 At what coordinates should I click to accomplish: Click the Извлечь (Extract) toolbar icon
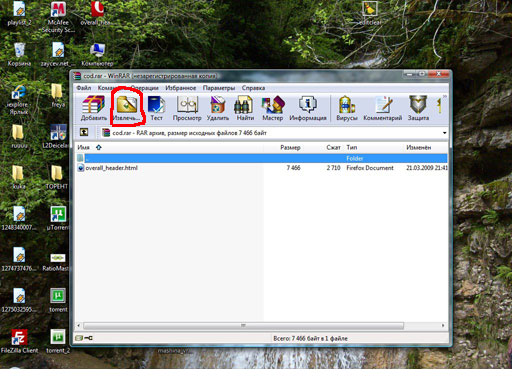point(126,108)
